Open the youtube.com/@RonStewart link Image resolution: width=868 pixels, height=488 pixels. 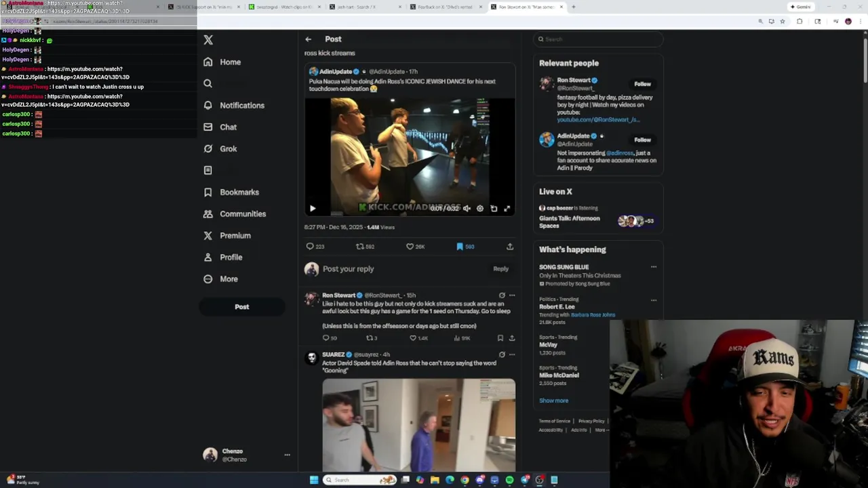[x=598, y=120]
